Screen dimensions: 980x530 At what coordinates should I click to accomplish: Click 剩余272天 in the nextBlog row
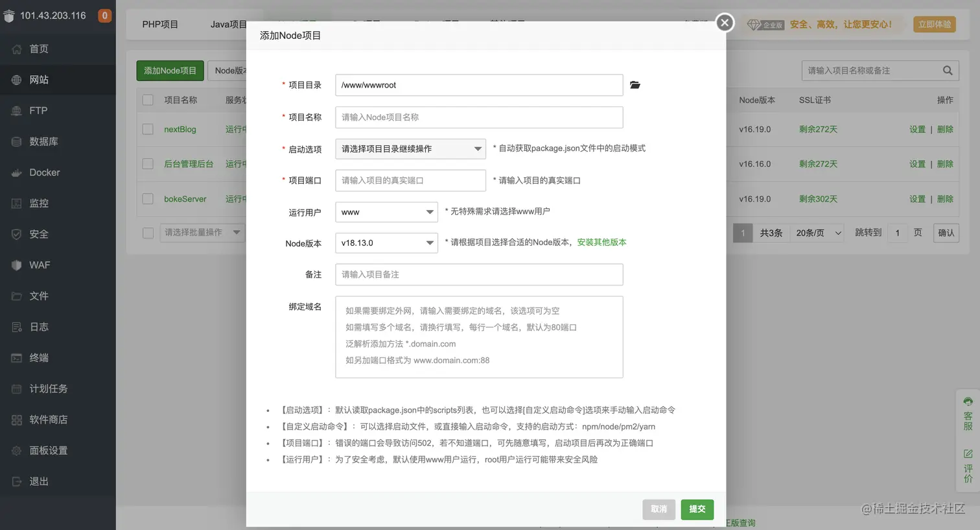pos(818,130)
